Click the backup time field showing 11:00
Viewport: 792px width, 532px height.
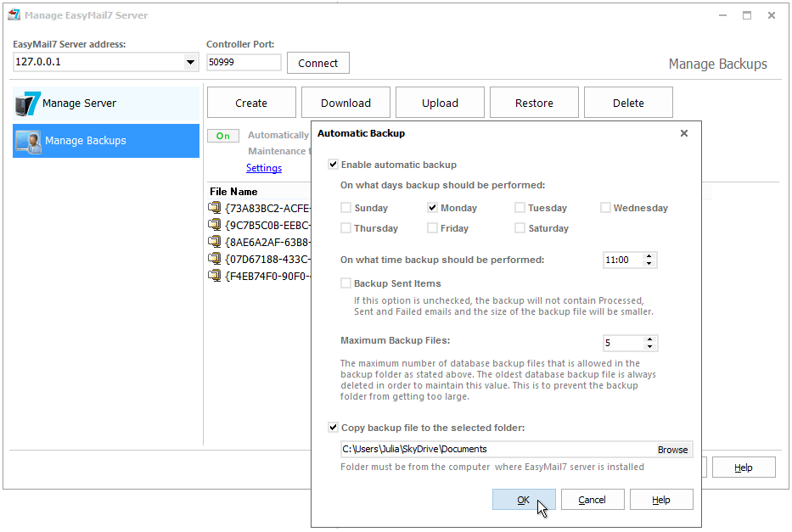click(624, 260)
